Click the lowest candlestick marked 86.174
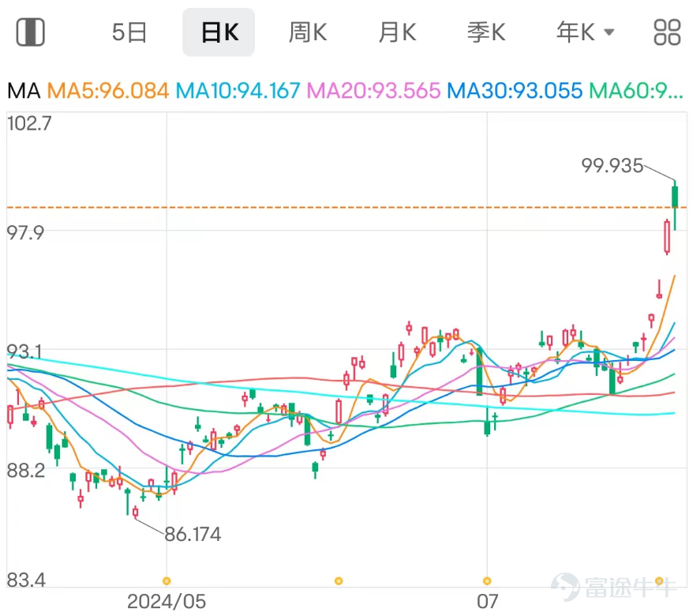Screen dimensions: 693x616 135,513
